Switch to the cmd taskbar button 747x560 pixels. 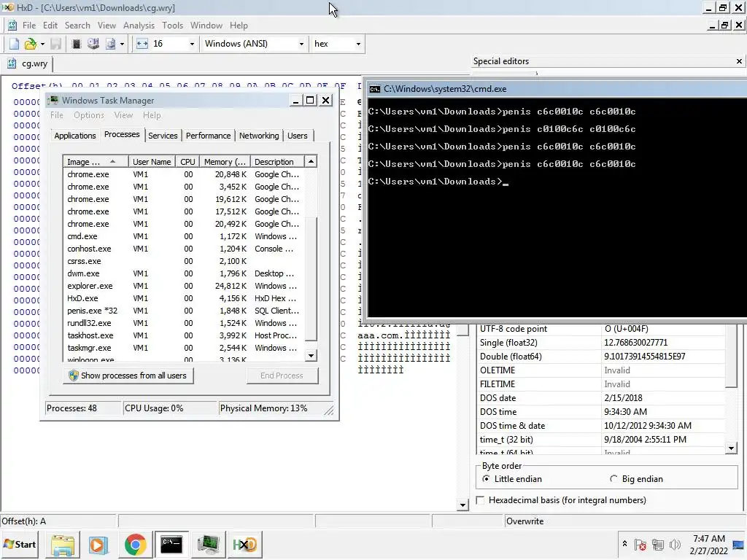(x=171, y=544)
